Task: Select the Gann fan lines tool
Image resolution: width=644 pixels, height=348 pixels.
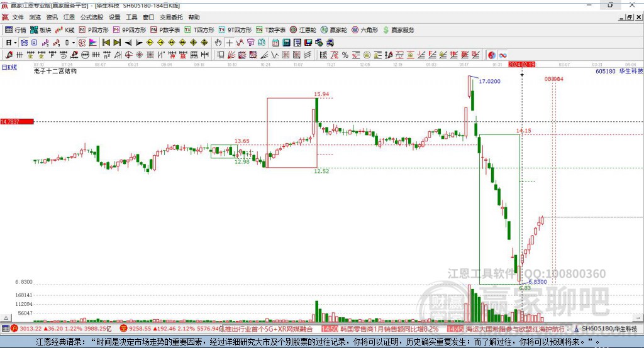Action: [x=231, y=55]
